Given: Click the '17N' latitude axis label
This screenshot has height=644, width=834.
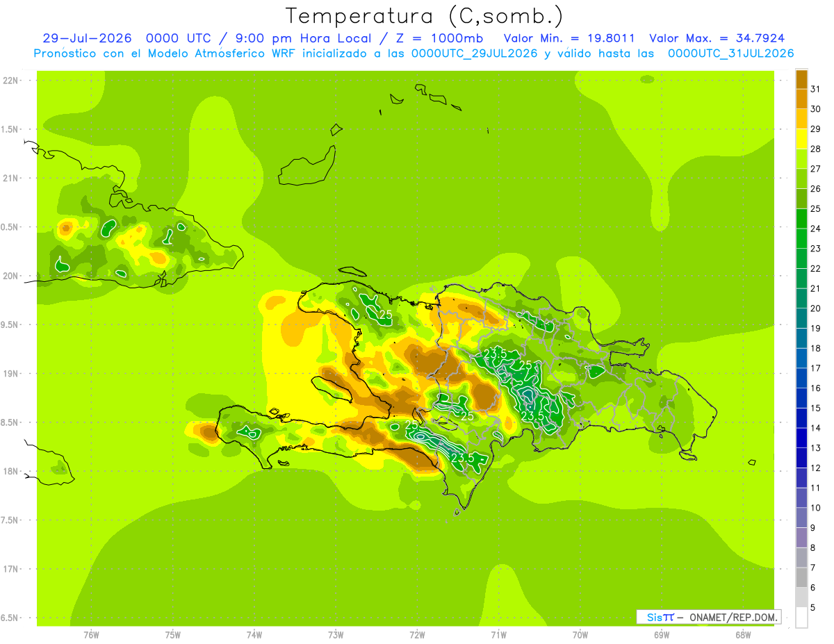Looking at the screenshot, I should [x=11, y=569].
